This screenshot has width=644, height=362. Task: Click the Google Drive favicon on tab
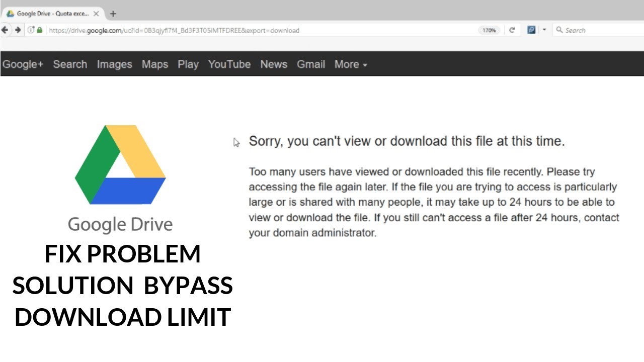[x=10, y=14]
